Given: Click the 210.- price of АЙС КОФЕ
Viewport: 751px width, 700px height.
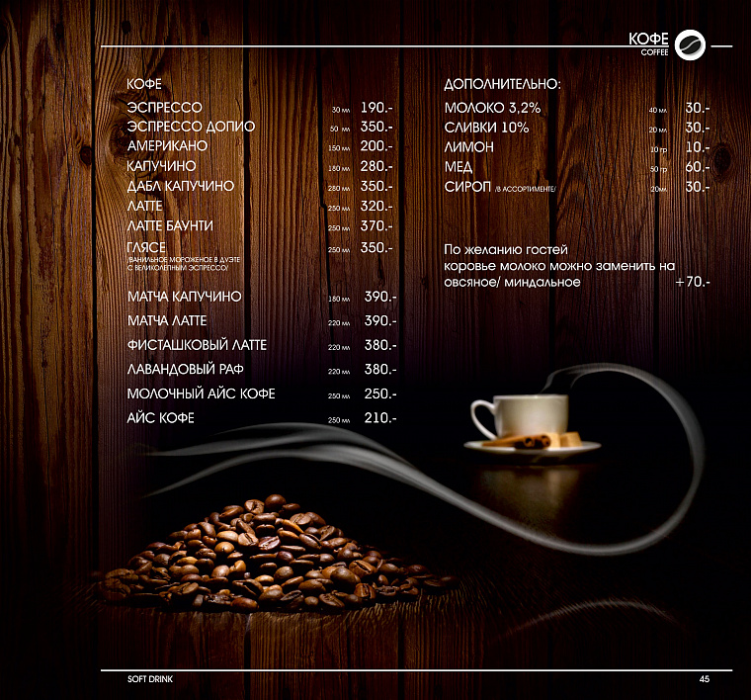Looking at the screenshot, I should (380, 418).
